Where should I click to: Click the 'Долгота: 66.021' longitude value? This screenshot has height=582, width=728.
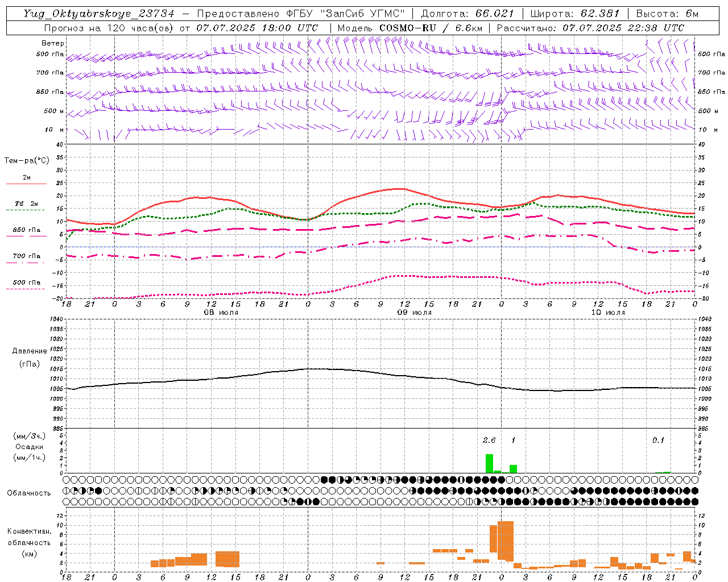pos(468,14)
